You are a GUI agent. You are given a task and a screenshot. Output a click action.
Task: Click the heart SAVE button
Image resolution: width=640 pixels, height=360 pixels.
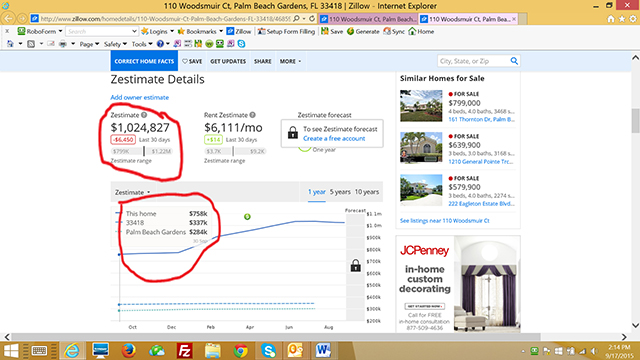tap(192, 61)
